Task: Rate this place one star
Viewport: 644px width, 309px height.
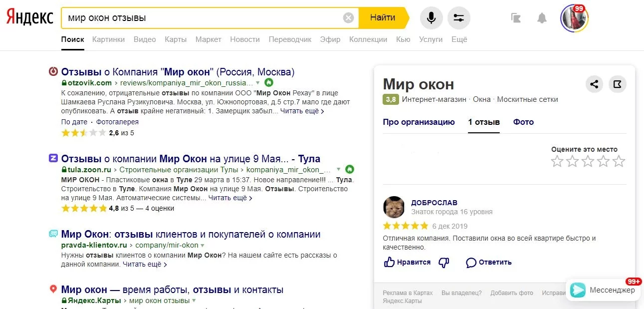Action: (x=557, y=161)
